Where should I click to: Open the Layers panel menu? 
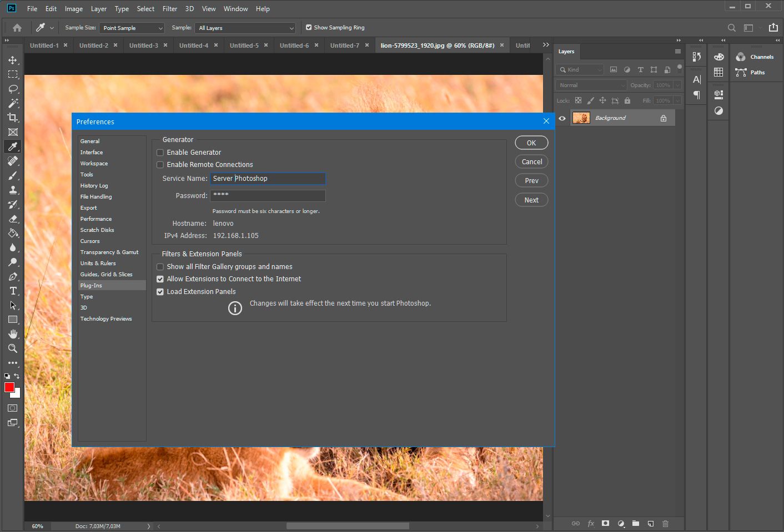tap(677, 51)
